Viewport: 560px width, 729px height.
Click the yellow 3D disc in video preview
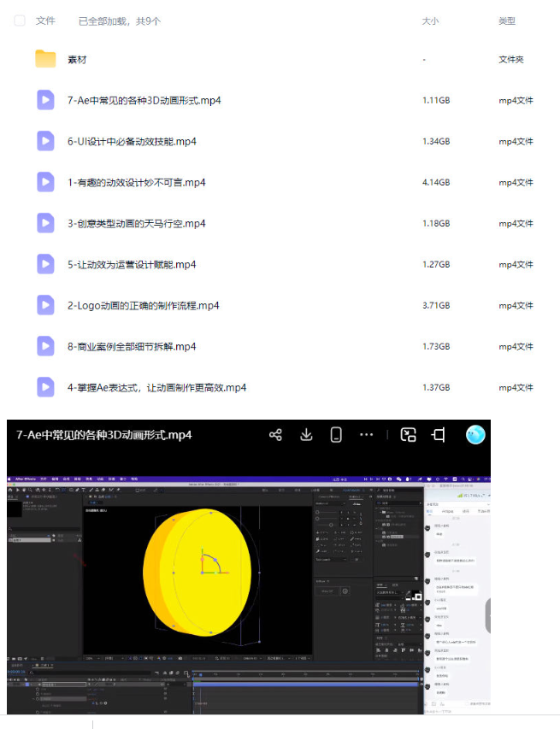[x=197, y=572]
